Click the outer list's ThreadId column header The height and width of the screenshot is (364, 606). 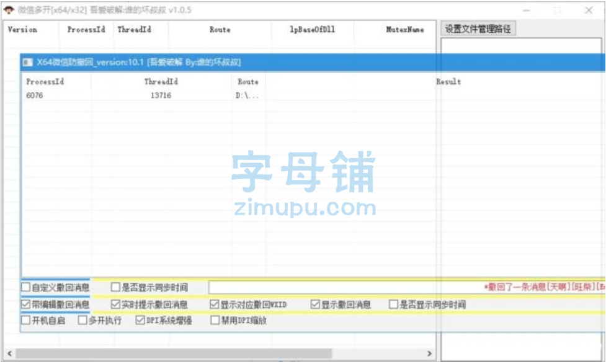pos(134,29)
